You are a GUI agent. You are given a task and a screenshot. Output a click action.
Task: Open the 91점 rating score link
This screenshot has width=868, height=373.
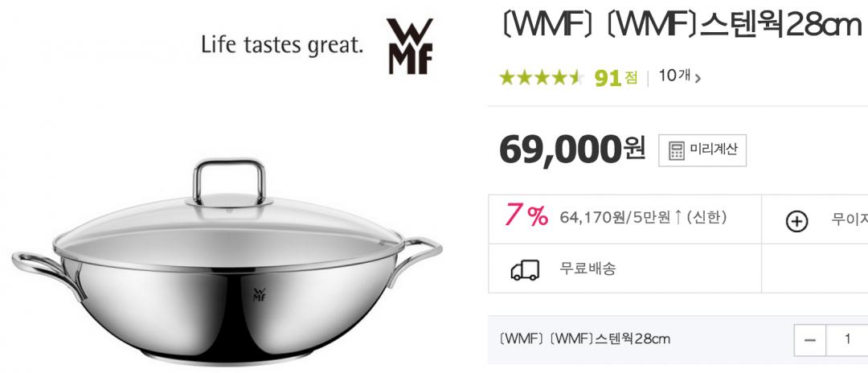(x=616, y=78)
